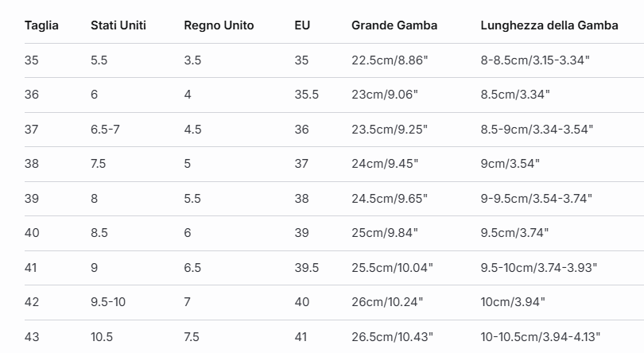The image size is (644, 353).
Task: Select the US size 9.5-10 cell
Action: 108,302
